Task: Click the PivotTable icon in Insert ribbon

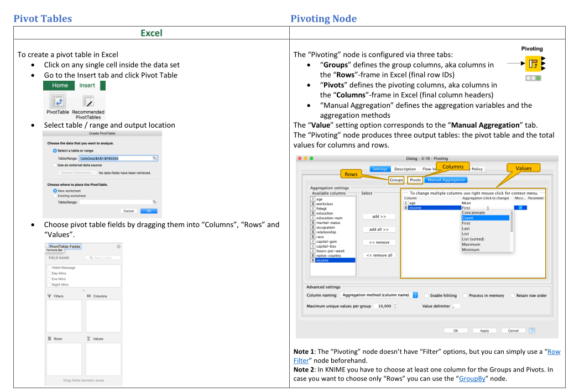Action: pyautogui.click(x=58, y=100)
